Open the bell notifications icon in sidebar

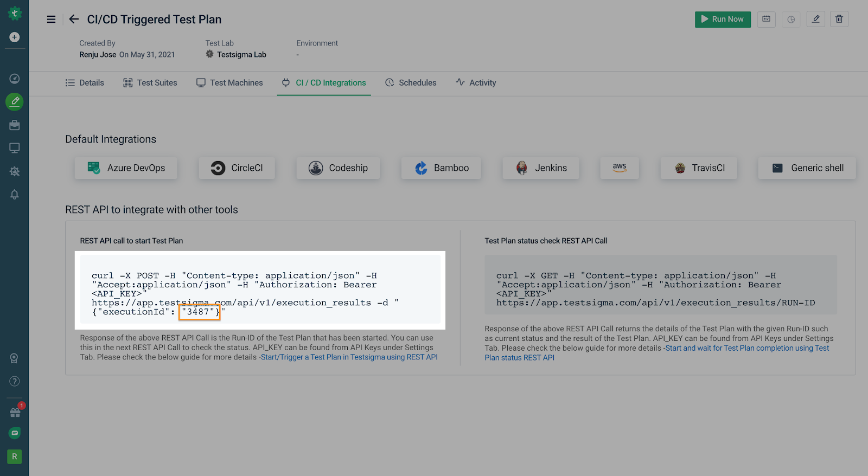tap(15, 195)
